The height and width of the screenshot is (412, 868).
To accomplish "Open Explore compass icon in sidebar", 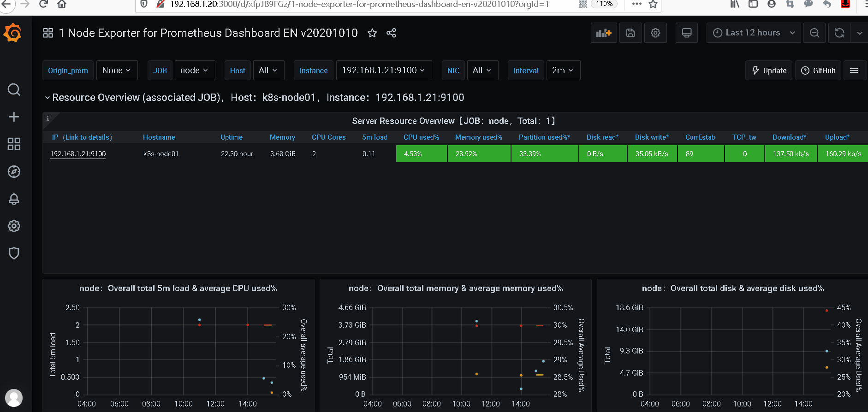I will [x=14, y=171].
